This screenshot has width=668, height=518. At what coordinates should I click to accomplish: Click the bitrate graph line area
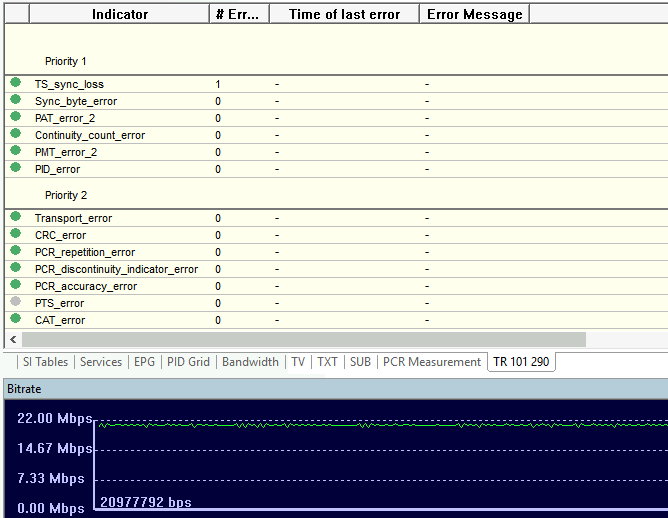pyautogui.click(x=380, y=425)
